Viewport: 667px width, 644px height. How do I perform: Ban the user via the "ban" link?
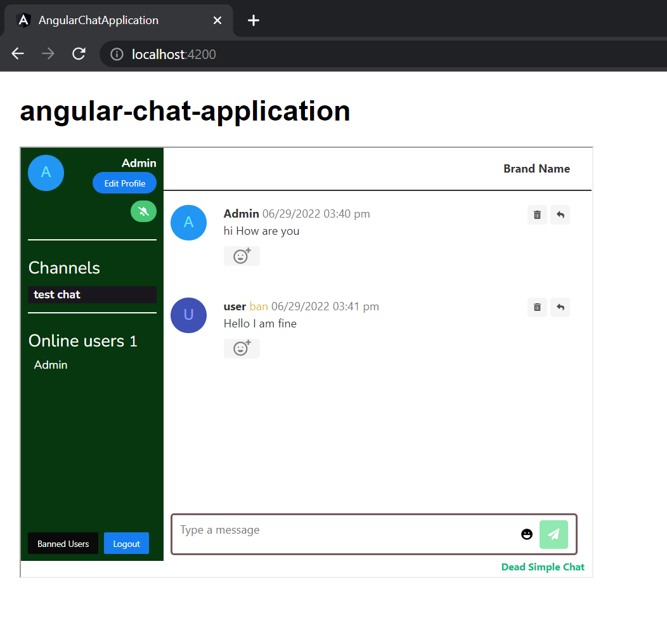pyautogui.click(x=257, y=306)
